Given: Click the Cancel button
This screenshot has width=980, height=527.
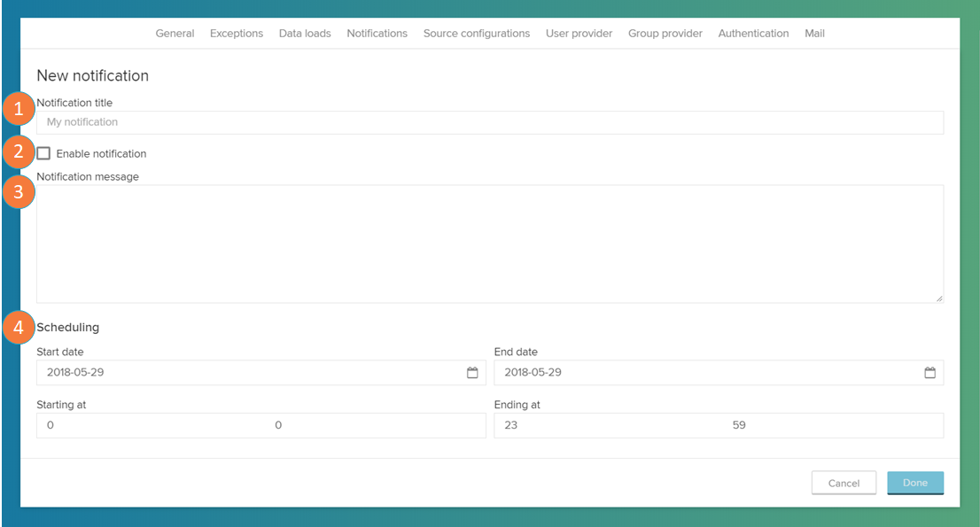Looking at the screenshot, I should [x=844, y=483].
